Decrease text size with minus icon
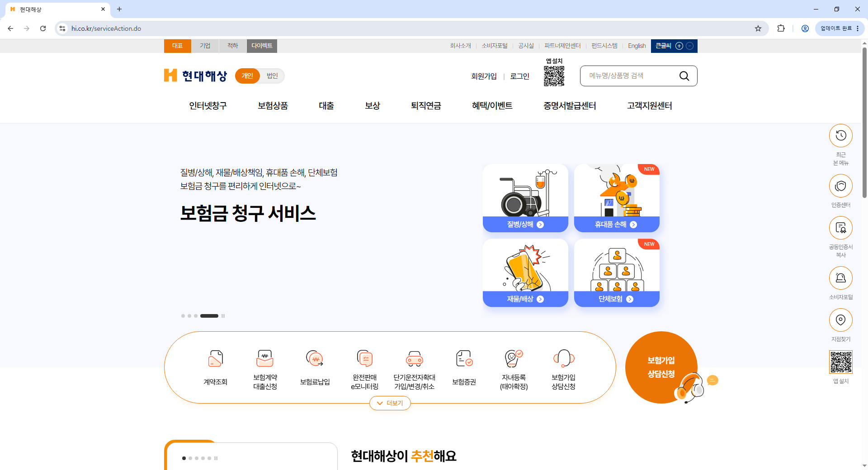The width and height of the screenshot is (868, 470). [689, 46]
